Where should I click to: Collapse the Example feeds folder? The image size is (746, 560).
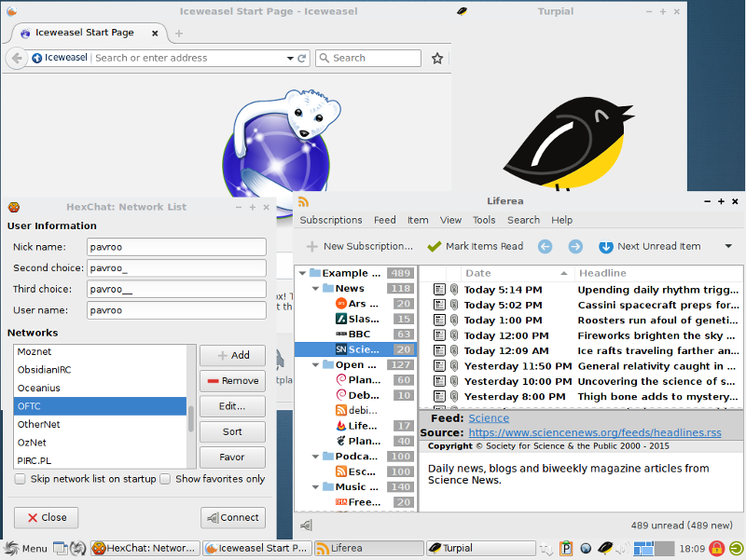click(x=302, y=273)
